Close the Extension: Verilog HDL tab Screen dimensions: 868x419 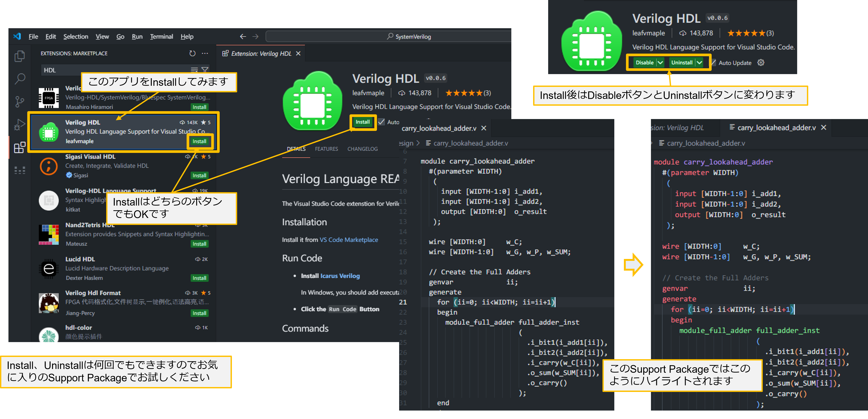(x=298, y=54)
